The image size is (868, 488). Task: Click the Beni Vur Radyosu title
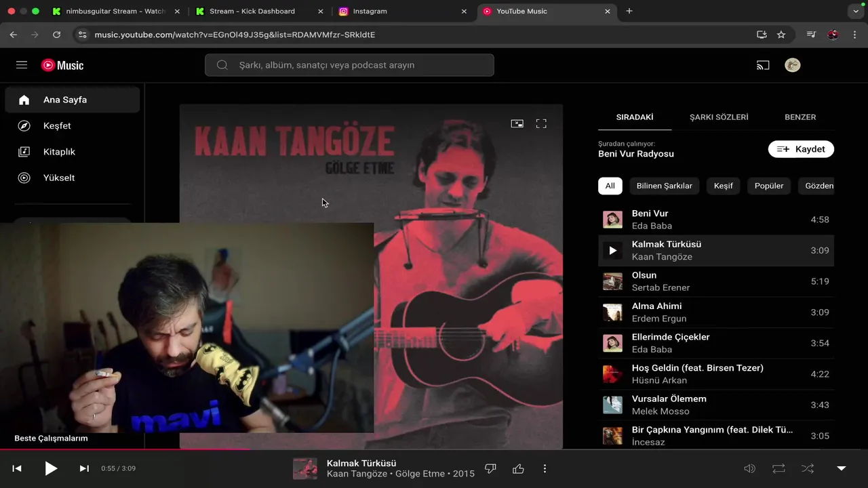coord(636,154)
